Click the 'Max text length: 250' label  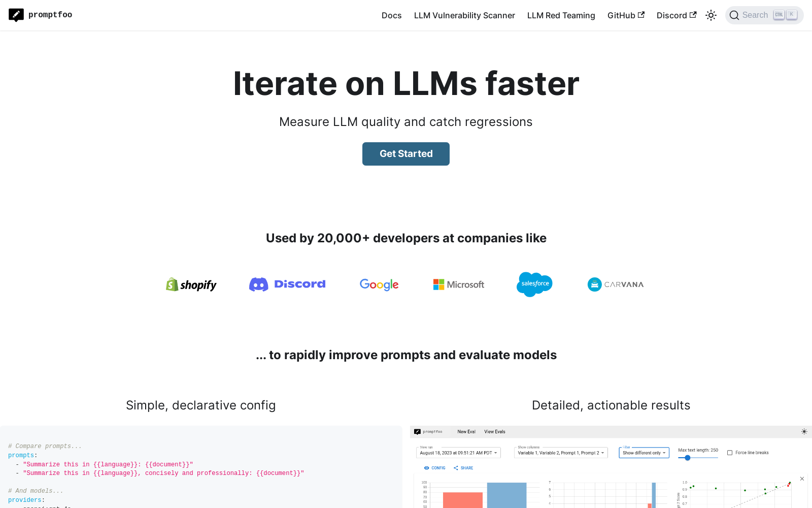pyautogui.click(x=698, y=450)
